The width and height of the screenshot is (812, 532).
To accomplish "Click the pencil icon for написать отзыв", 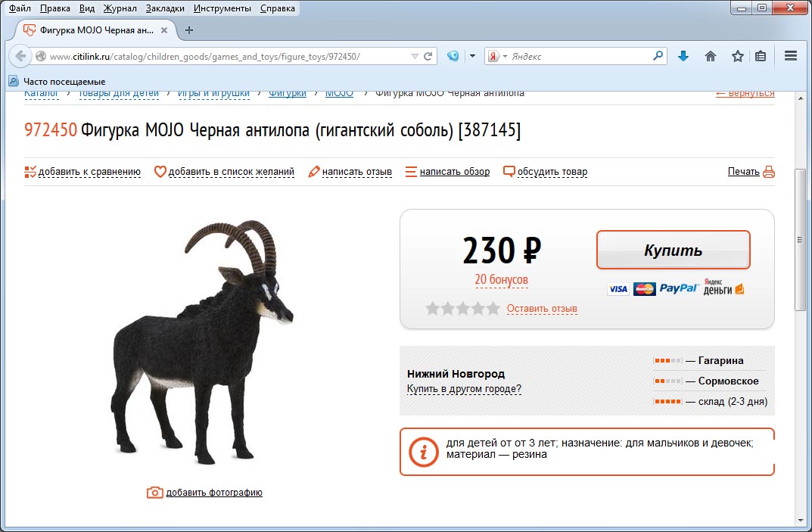I will [314, 172].
